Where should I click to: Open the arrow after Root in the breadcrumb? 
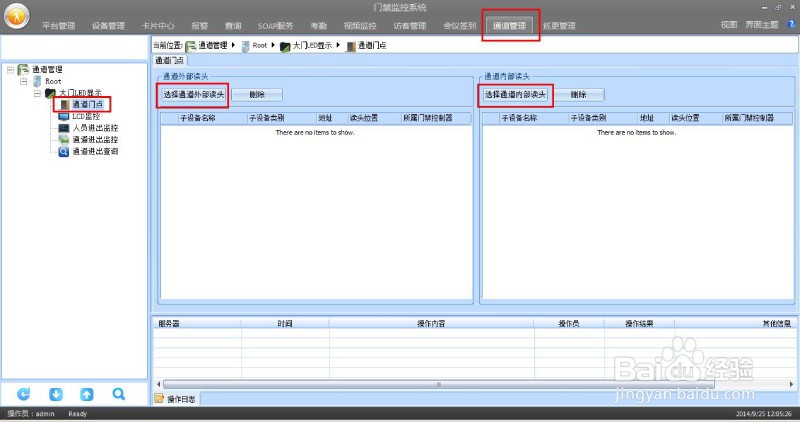tap(273, 45)
